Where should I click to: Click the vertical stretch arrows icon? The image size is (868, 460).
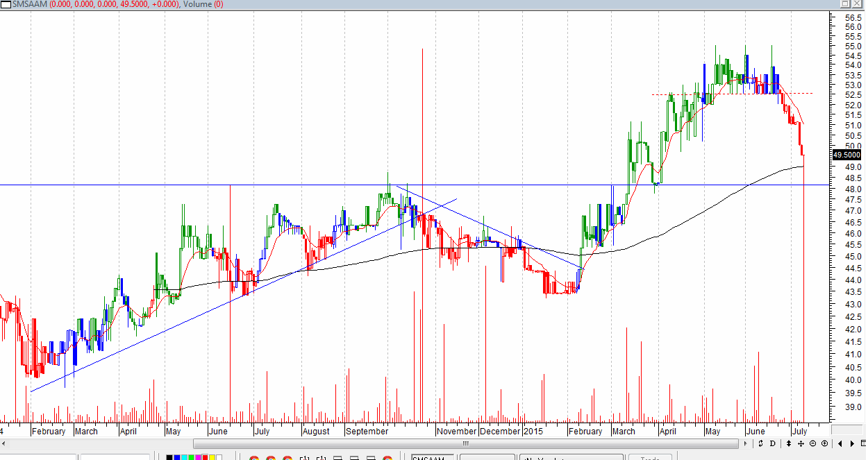789,443
